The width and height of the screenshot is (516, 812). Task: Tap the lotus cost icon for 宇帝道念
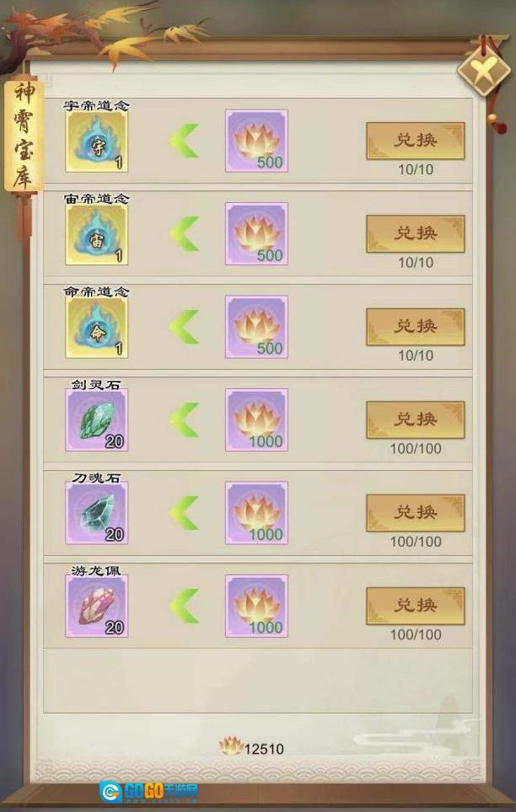pos(256,141)
